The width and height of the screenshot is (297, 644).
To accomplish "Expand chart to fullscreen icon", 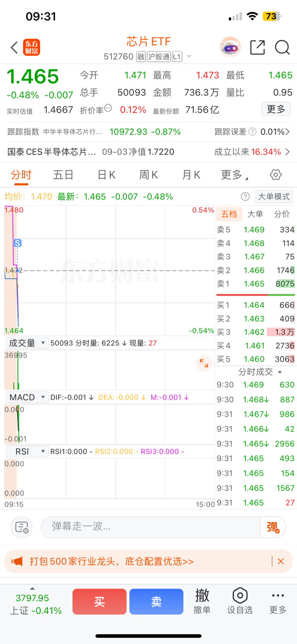I will point(204,363).
